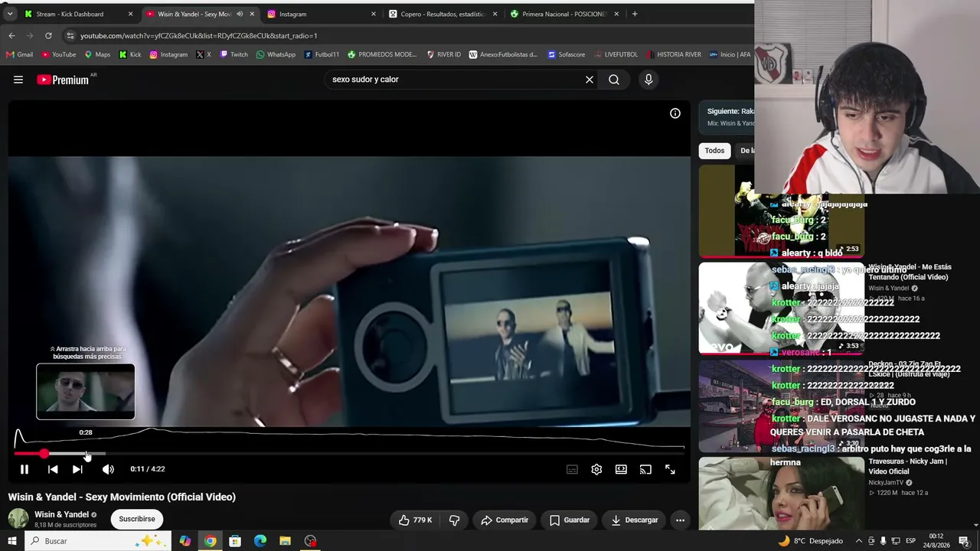Mute the audio on the Wisin & Yandel tab

(240, 14)
